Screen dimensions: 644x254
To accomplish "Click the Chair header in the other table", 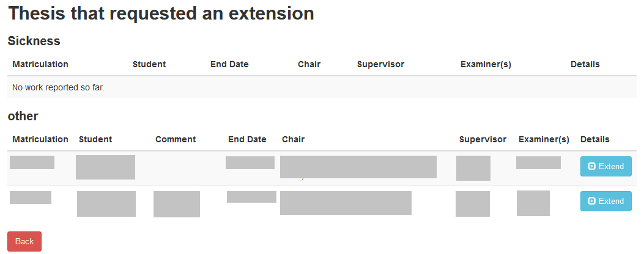I will click(x=293, y=139).
